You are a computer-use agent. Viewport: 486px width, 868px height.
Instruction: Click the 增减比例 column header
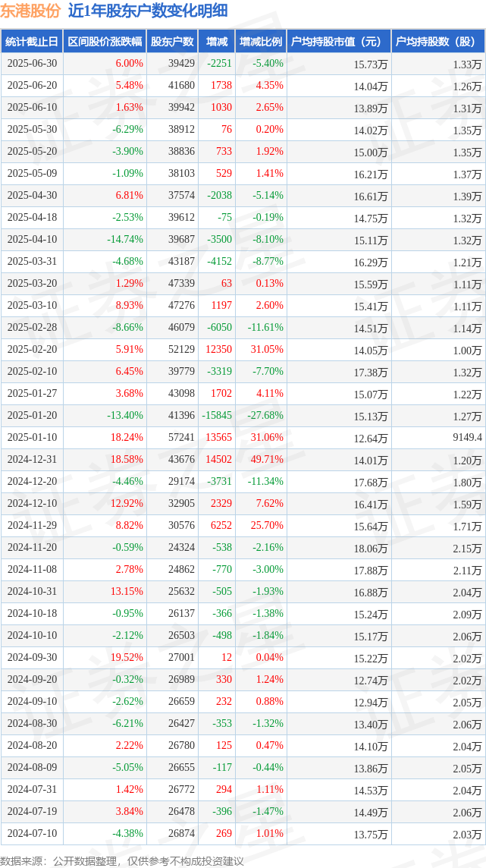261,42
